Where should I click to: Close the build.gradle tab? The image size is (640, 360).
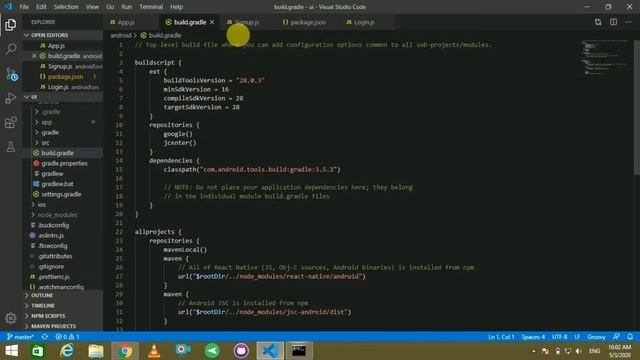pyautogui.click(x=212, y=22)
